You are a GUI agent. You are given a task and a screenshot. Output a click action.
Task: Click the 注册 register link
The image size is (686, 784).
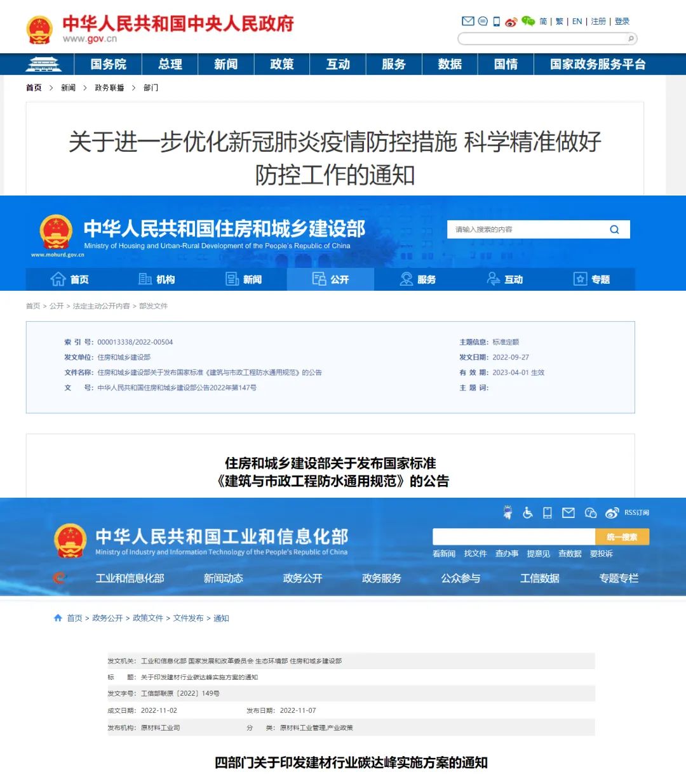coord(598,22)
